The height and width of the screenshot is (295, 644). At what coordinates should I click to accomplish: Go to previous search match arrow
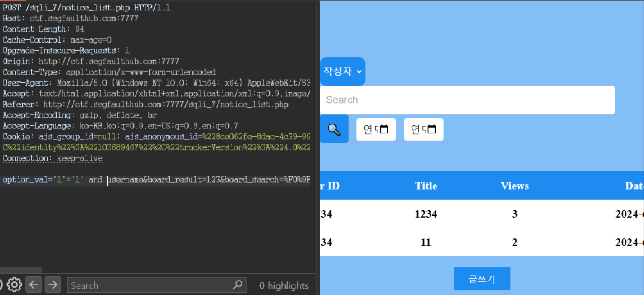coord(34,285)
